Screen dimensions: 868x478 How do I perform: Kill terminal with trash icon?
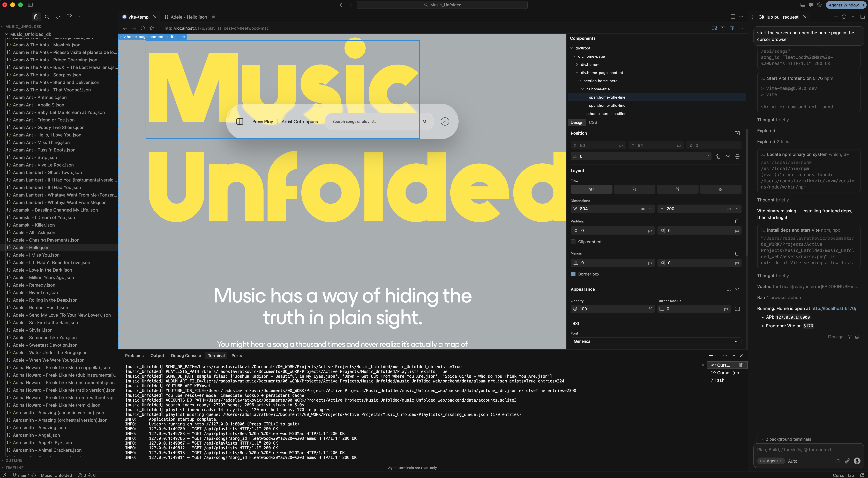tap(741, 365)
